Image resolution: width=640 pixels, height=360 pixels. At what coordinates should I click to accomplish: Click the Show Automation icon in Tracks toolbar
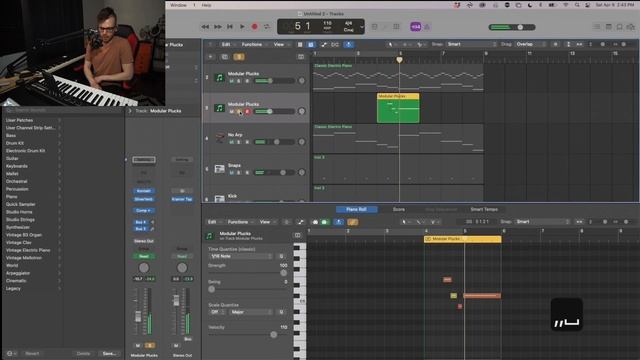(324, 44)
